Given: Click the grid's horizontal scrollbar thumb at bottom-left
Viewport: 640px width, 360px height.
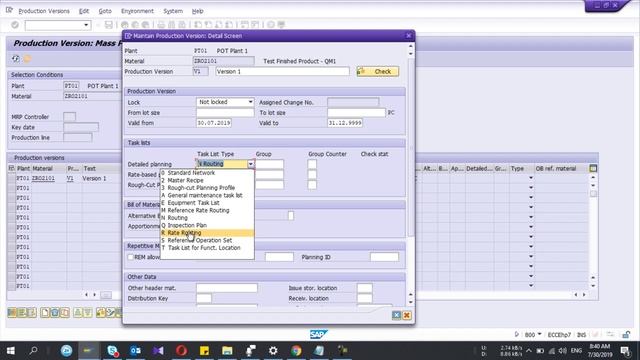Looking at the screenshot, I should [x=106, y=295].
